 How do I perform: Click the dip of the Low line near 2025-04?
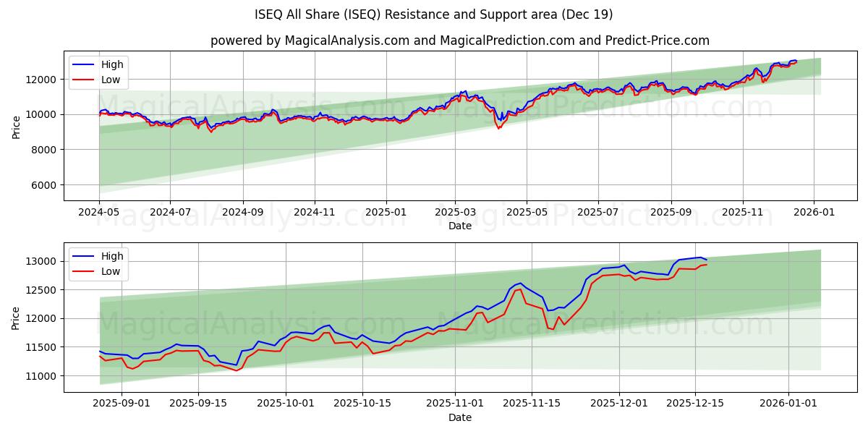coord(499,129)
